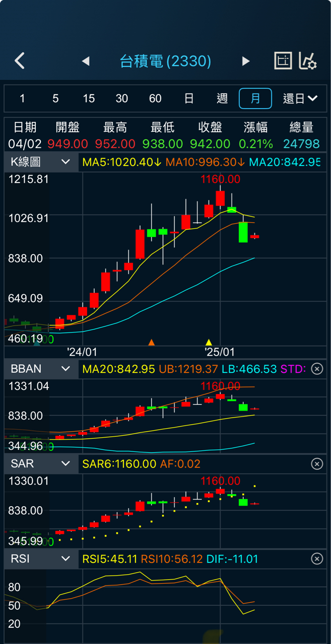Switch to 60-minute timeframe

point(155,99)
